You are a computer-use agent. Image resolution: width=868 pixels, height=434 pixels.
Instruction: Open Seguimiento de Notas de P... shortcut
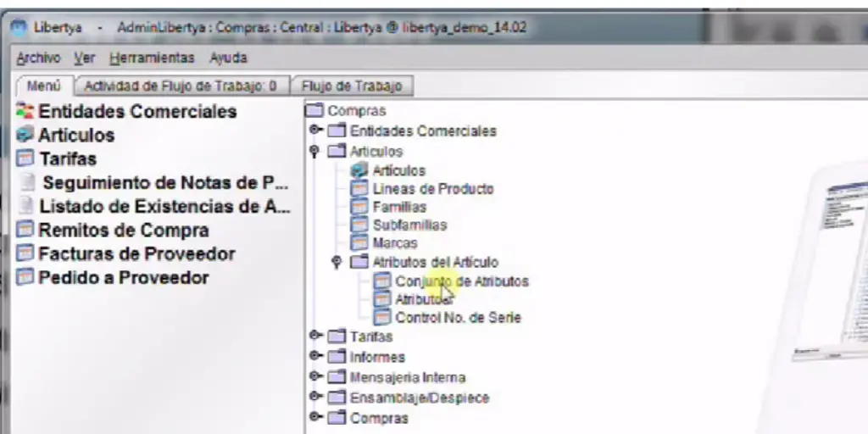pos(165,183)
